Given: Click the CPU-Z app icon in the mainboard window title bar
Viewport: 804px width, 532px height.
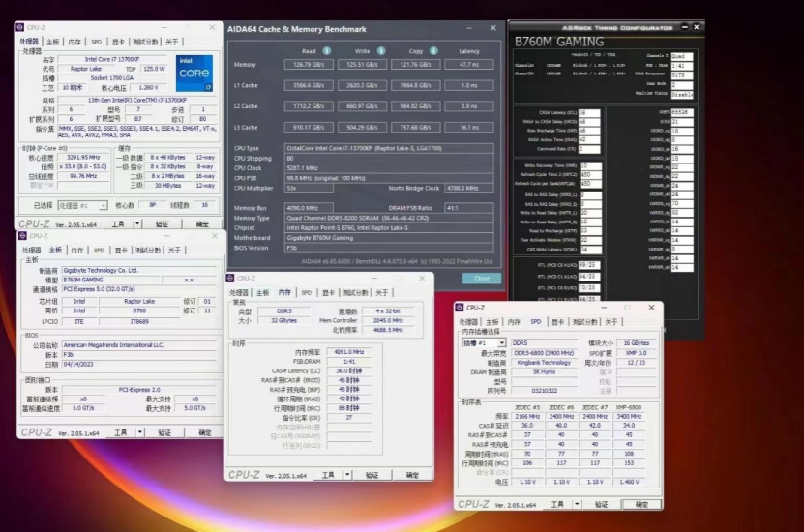Looking at the screenshot, I should tap(22, 236).
